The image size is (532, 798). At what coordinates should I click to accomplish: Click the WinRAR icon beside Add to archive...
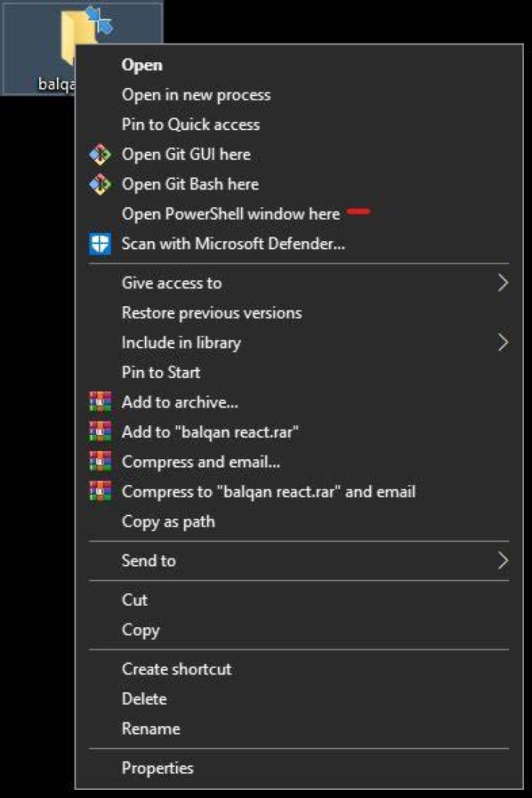[x=100, y=402]
